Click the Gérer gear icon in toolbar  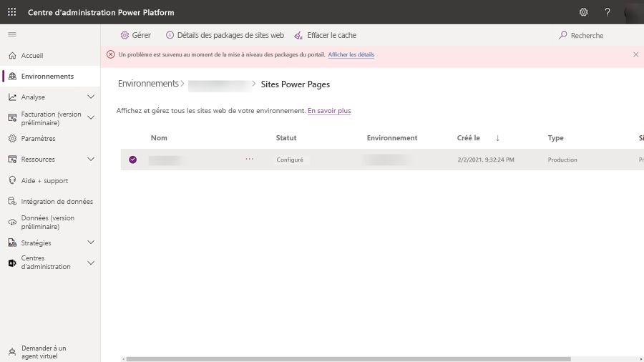[x=125, y=35]
